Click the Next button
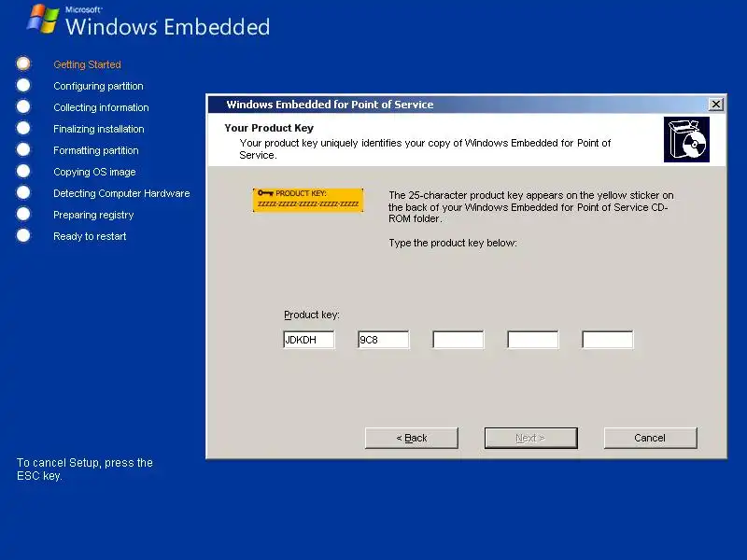Screen dimensions: 747x560 [x=530, y=438]
